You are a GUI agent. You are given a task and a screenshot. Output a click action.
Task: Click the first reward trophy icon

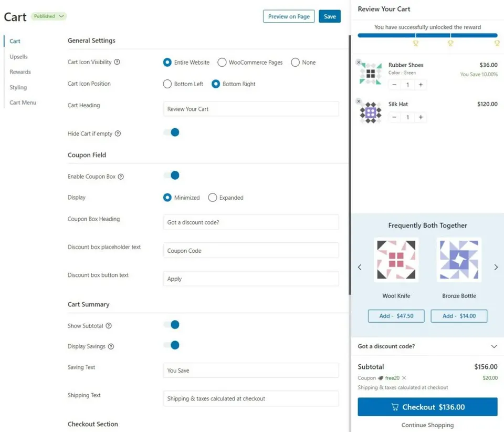click(x=416, y=43)
